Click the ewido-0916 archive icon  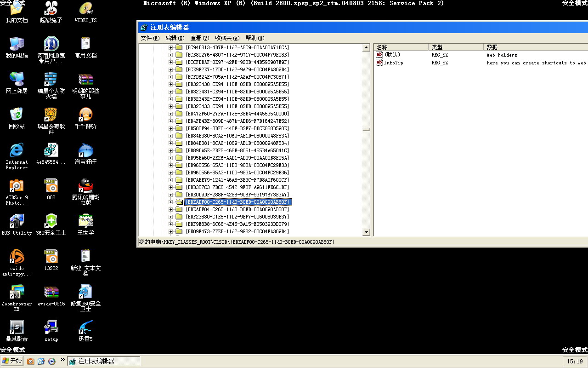[x=51, y=292]
